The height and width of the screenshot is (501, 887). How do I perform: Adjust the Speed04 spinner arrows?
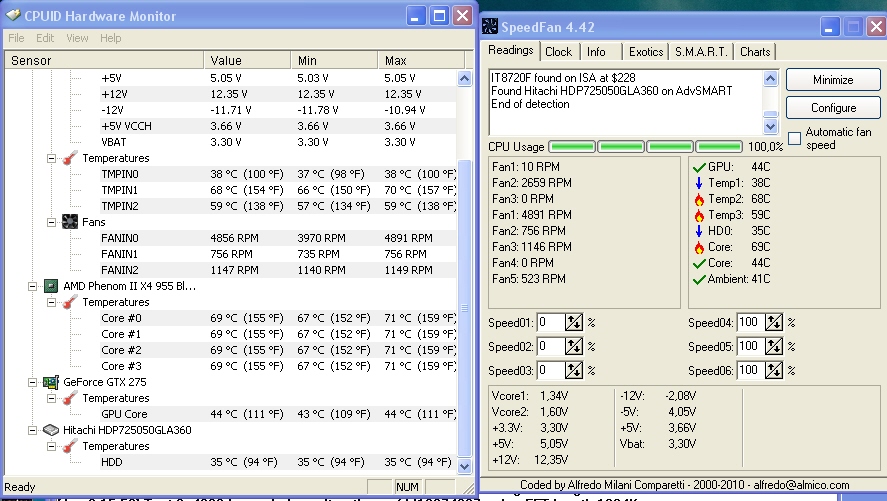coord(774,322)
